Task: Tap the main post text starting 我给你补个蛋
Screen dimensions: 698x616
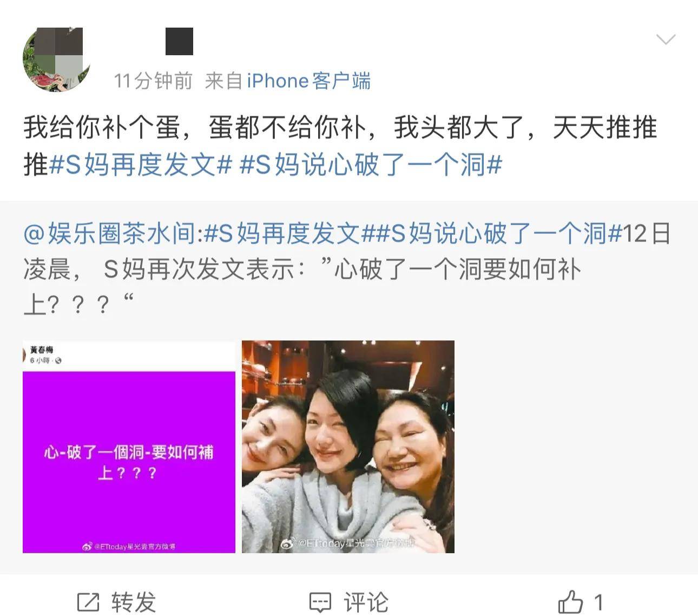Action: (340, 146)
